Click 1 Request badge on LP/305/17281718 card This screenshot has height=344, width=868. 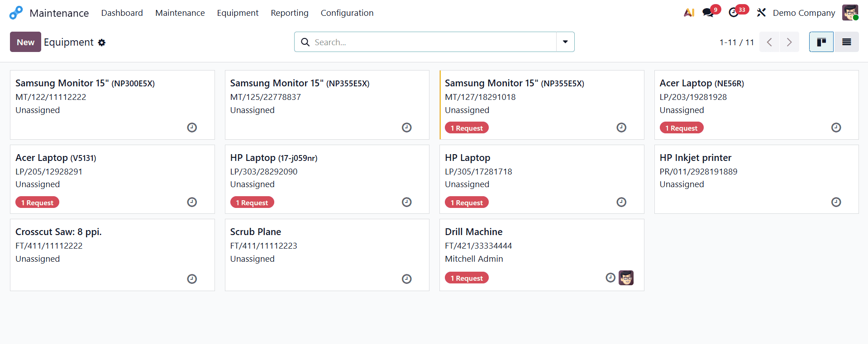point(467,203)
